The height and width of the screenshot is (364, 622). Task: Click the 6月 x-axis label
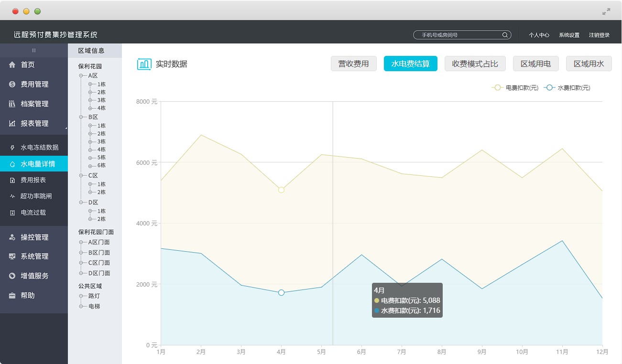click(361, 352)
